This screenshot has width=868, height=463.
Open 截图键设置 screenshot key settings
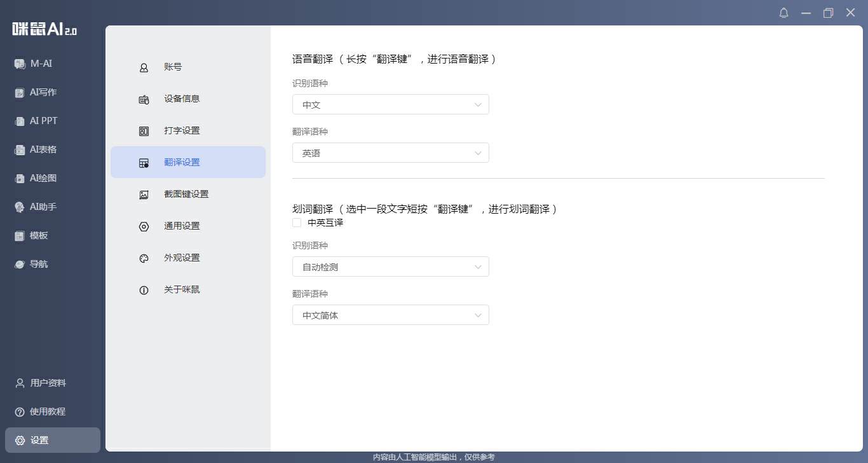click(x=186, y=194)
